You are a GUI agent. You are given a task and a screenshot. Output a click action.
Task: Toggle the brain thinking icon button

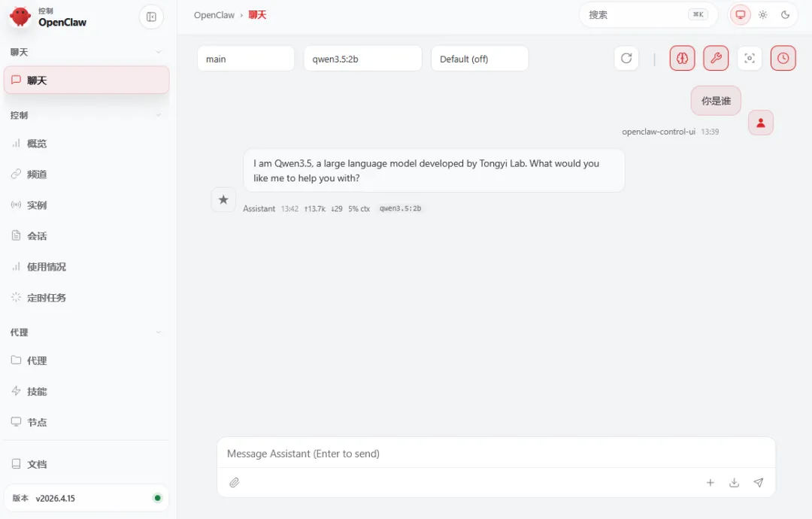[682, 58]
